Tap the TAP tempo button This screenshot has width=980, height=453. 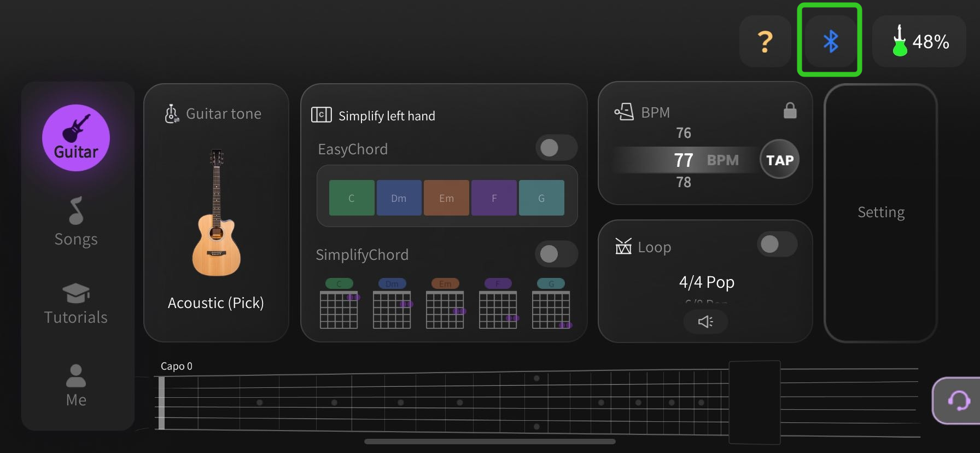(779, 159)
